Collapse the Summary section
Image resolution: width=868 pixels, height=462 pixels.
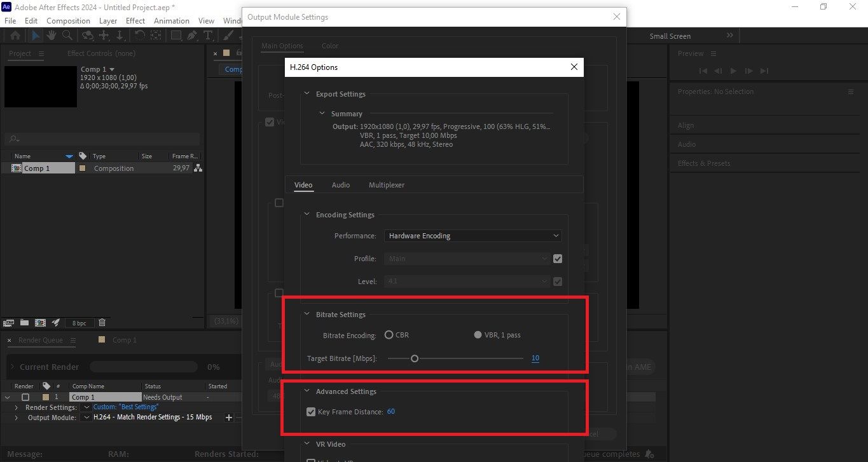(x=321, y=113)
